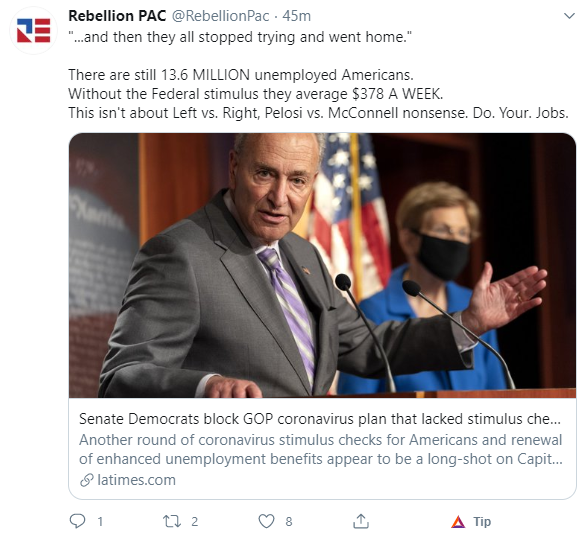Open the Rebellion PAC profile avatar
This screenshot has height=534, width=586.
click(x=33, y=31)
